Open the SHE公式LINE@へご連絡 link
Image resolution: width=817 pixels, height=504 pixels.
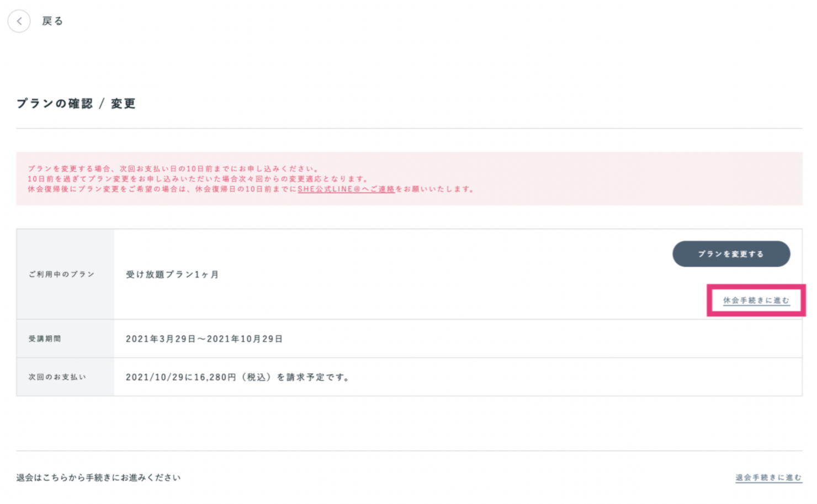[346, 189]
